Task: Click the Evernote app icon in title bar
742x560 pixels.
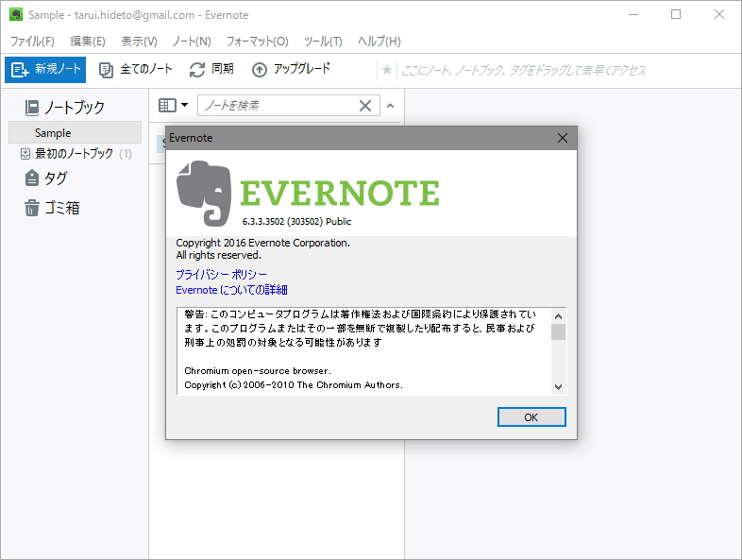Action: tap(16, 15)
